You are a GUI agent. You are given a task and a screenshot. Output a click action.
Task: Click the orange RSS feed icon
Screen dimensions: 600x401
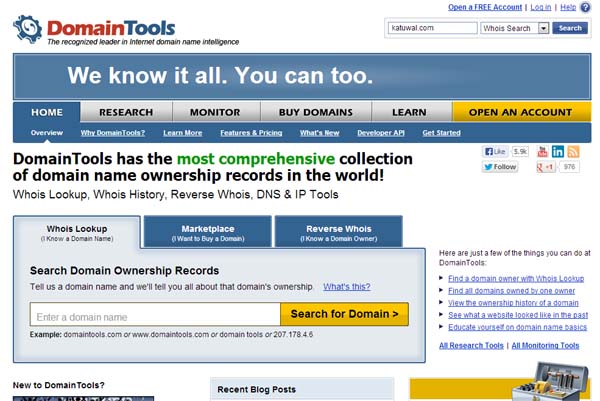573,151
